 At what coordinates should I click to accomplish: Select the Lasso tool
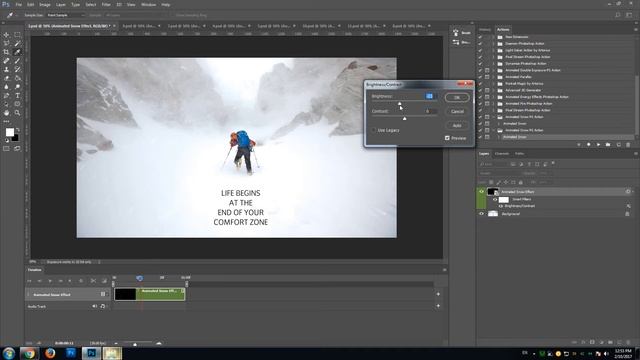[7, 43]
